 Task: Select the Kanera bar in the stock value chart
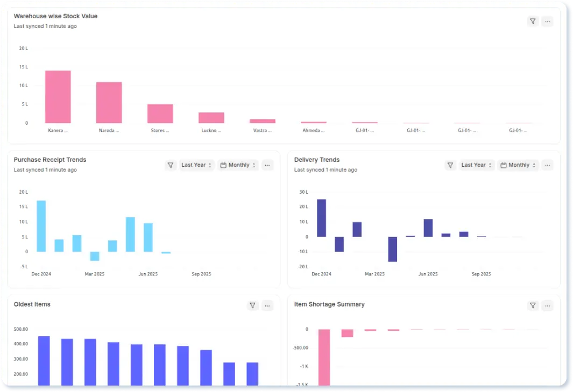[x=58, y=97]
